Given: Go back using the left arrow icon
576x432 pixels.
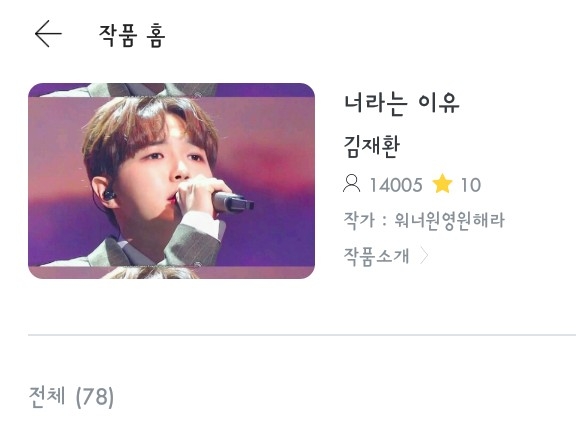Looking at the screenshot, I should click(x=48, y=34).
